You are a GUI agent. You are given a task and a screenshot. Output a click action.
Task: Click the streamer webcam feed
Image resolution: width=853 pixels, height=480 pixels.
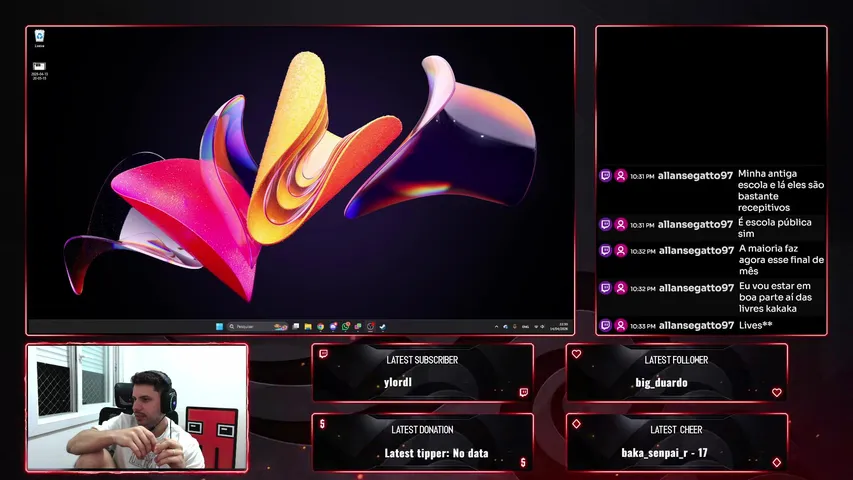click(x=137, y=407)
